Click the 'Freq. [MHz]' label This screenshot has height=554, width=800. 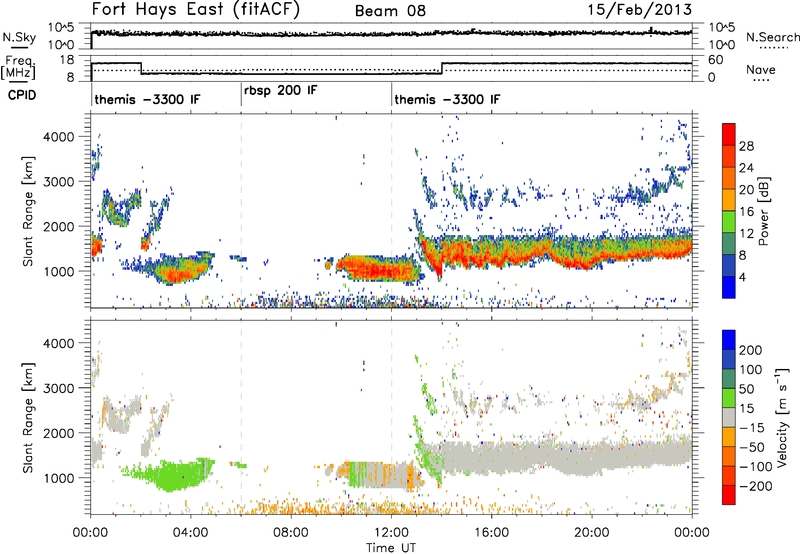[x=19, y=67]
